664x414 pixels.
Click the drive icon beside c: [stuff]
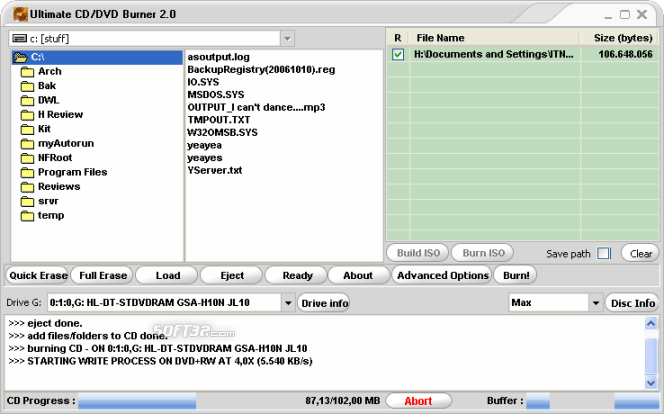coord(19,39)
